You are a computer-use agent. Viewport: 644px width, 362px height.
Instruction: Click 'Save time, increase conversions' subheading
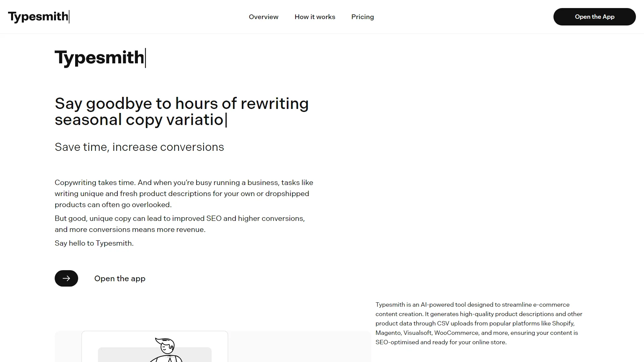139,147
